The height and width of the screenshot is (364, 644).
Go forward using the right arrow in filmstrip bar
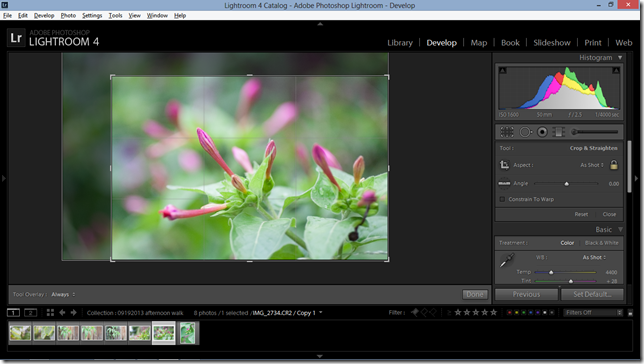[74, 313]
